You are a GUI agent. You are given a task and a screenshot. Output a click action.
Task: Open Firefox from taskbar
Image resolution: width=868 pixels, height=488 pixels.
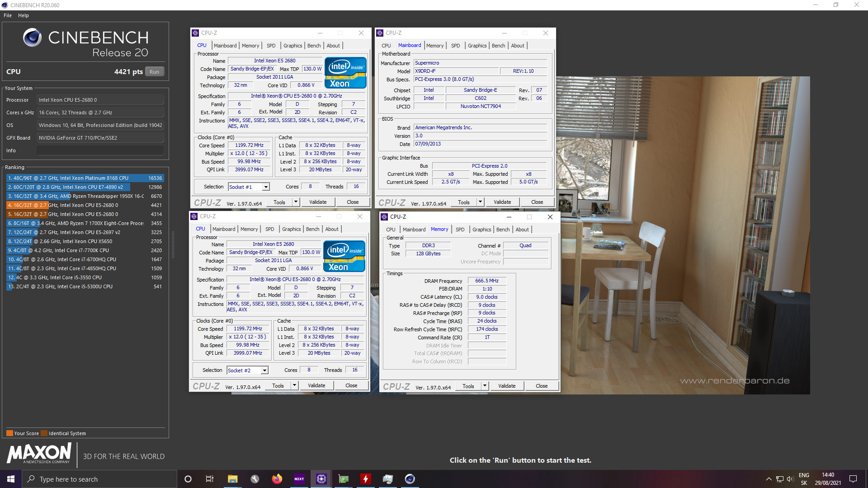click(x=277, y=479)
